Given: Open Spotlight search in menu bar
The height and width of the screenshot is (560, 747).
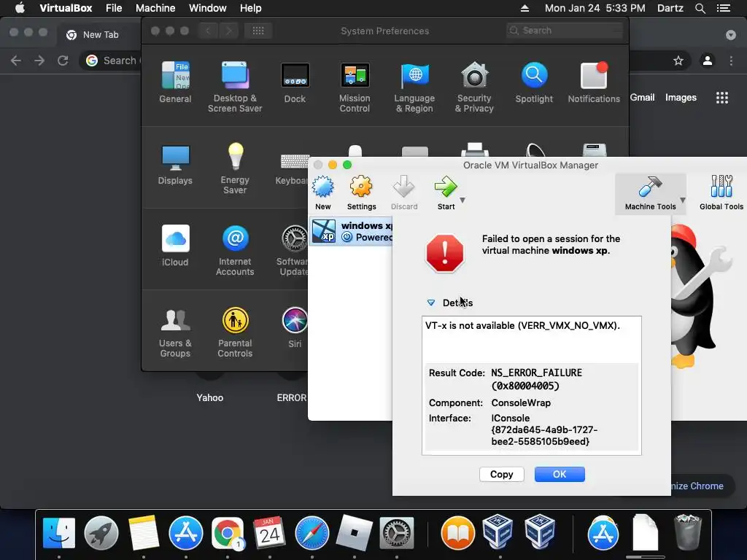Looking at the screenshot, I should 700,8.
